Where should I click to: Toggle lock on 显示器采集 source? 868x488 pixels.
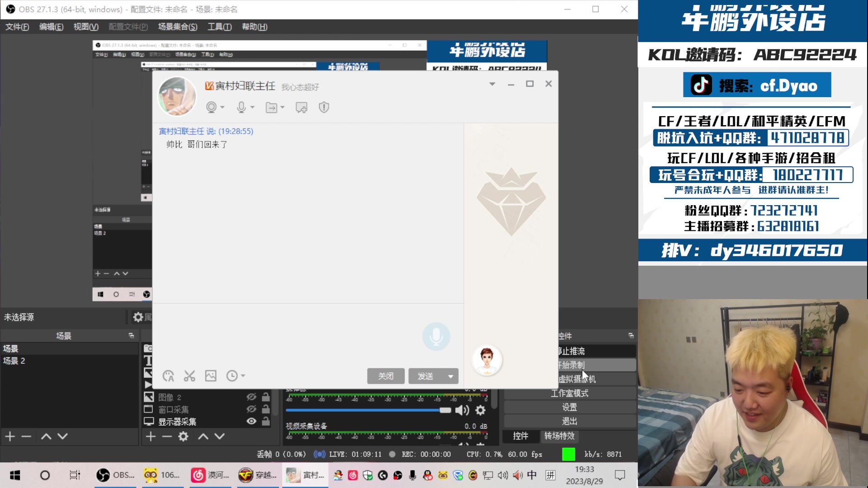[x=266, y=422]
